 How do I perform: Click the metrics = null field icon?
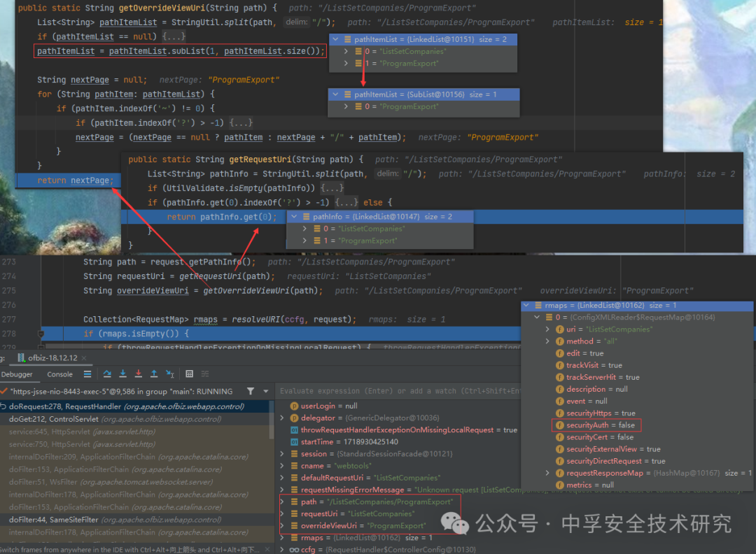[x=560, y=485]
